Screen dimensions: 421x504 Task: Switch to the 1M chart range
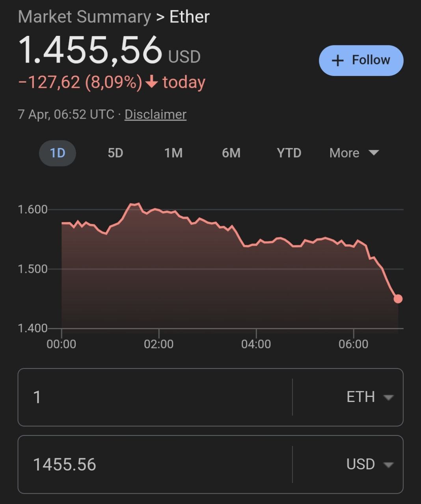coord(173,153)
